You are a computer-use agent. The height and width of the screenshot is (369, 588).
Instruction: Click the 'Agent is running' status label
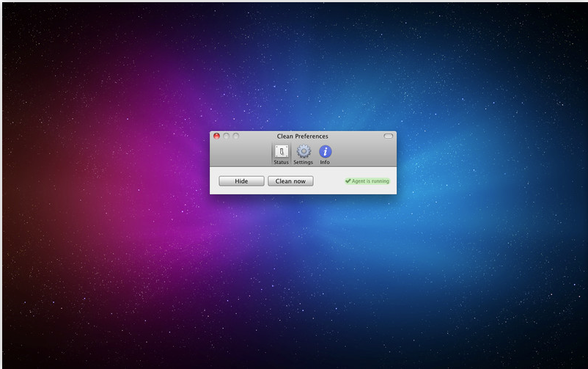click(x=367, y=181)
